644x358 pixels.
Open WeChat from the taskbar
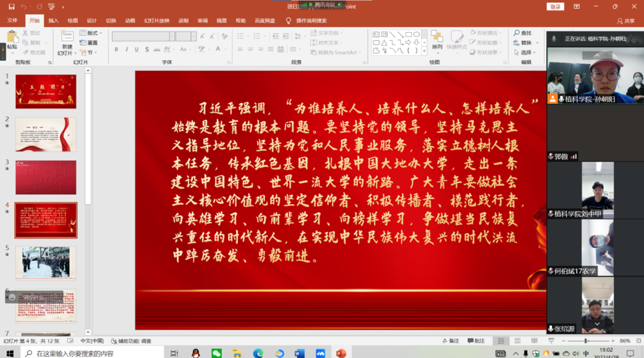(216, 353)
